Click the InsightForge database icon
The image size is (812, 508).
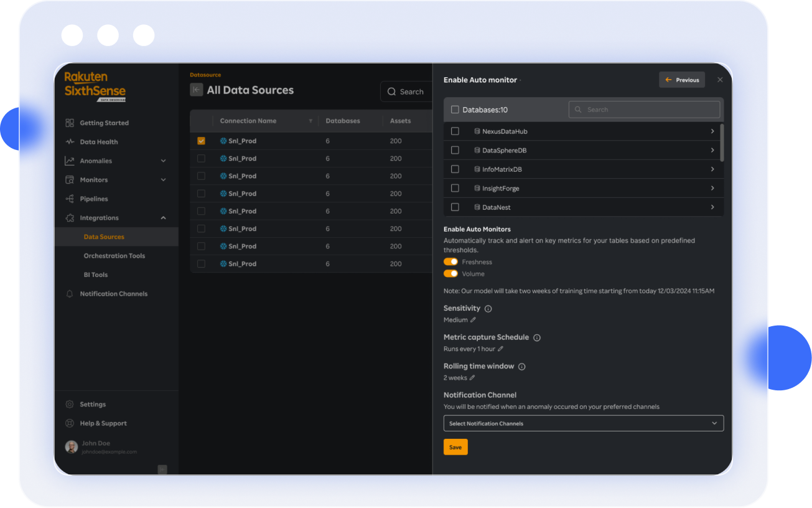click(477, 188)
